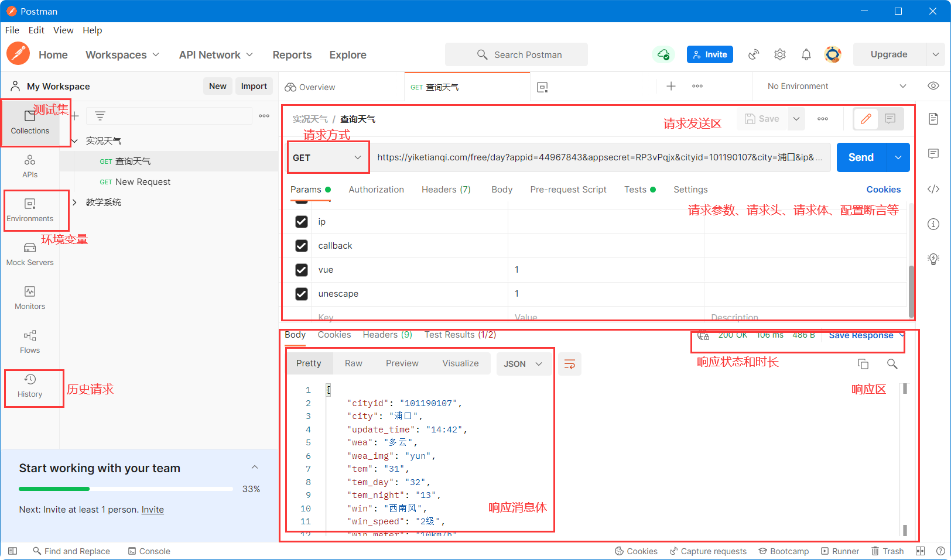Expand the API Network menu
Viewport: 951px width, 560px height.
tap(216, 54)
